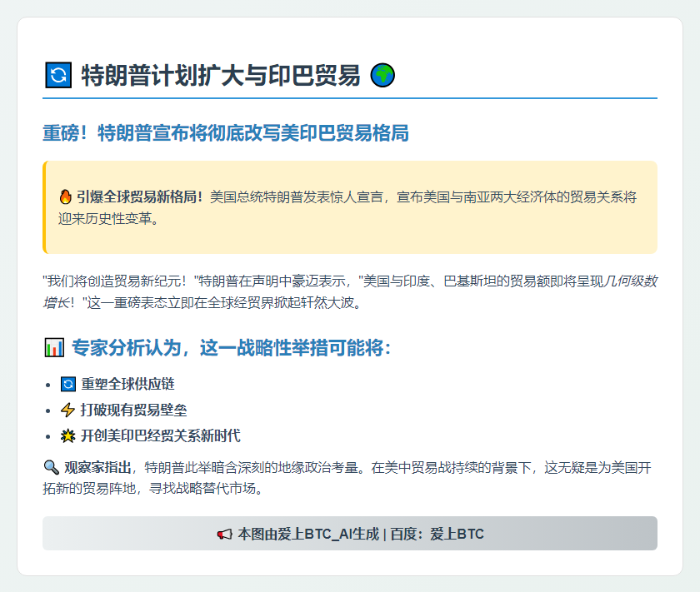Screen dimensions: 700x592
Task: Click the magnifying glass icon before 观察家指出
Action: click(52, 468)
